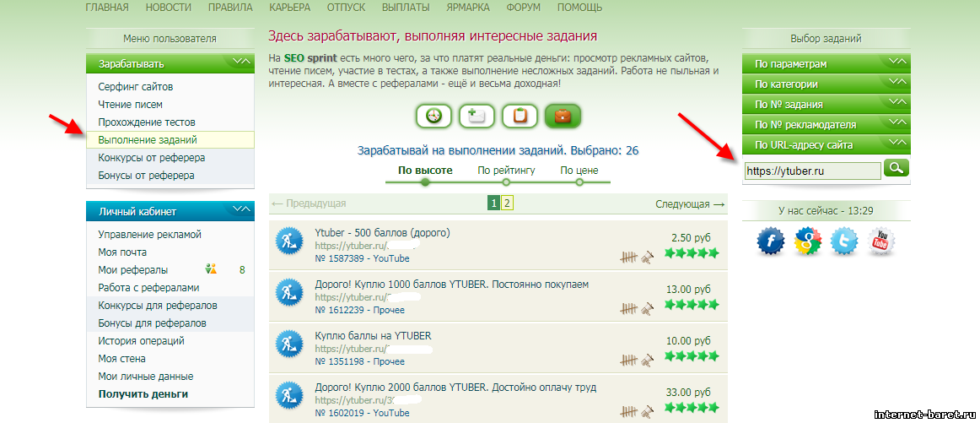Open НОВОСТИ in top navigation
This screenshot has height=423, width=980.
170,8
